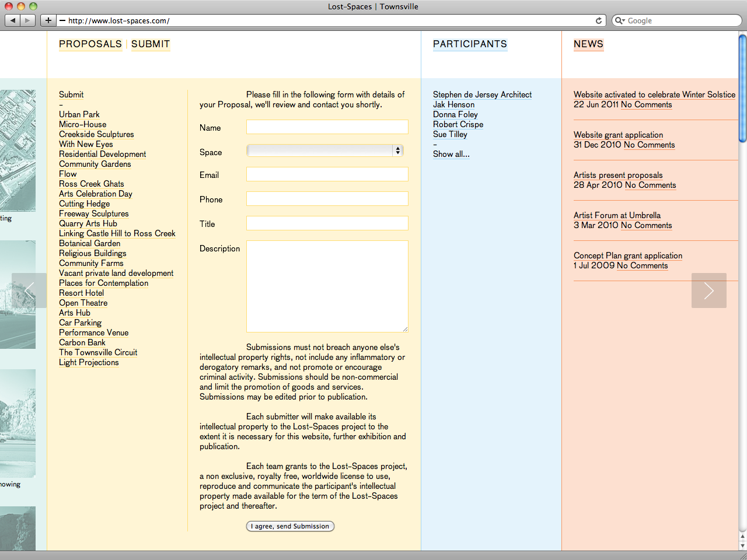Open the Creekside Sculptures proposal
747x560 pixels.
96,134
